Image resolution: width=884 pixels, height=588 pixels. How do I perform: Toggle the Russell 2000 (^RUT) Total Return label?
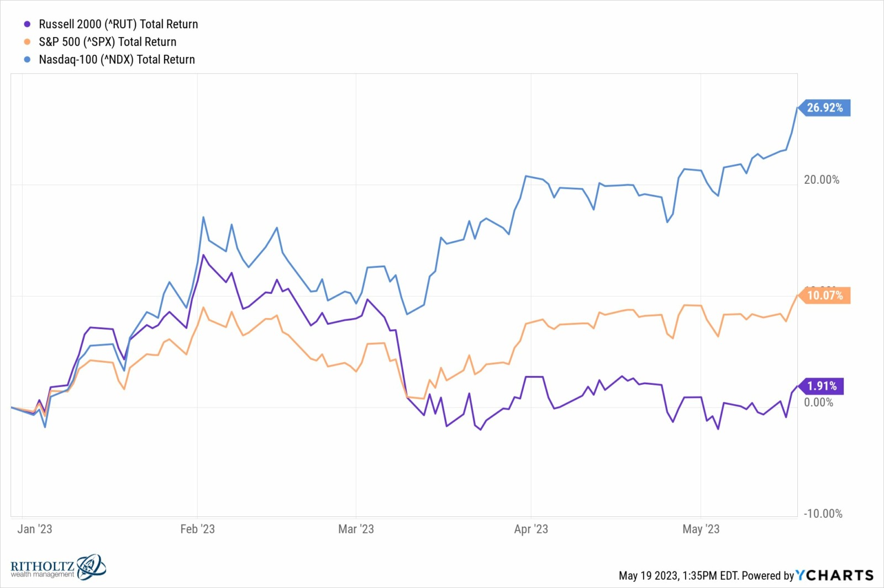click(118, 24)
